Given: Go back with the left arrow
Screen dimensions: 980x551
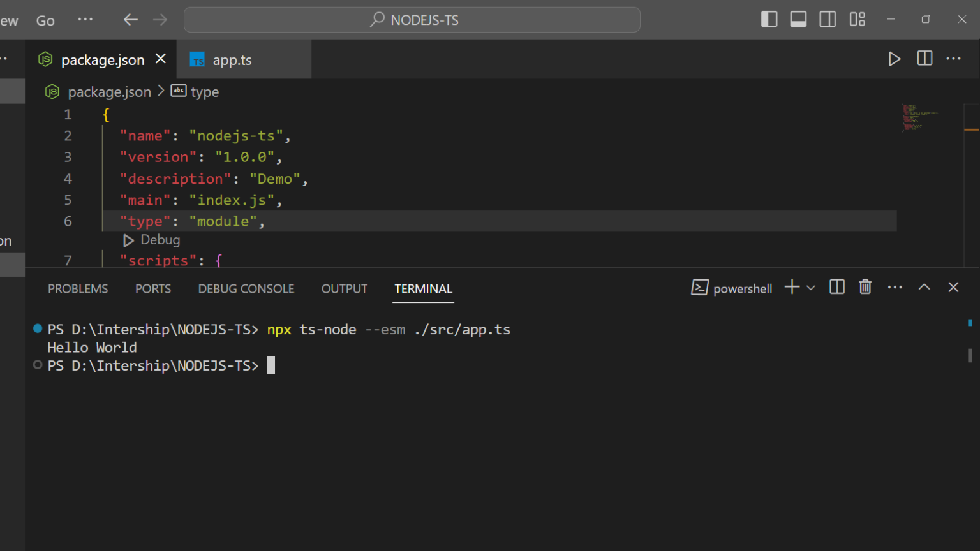Looking at the screenshot, I should click(131, 20).
